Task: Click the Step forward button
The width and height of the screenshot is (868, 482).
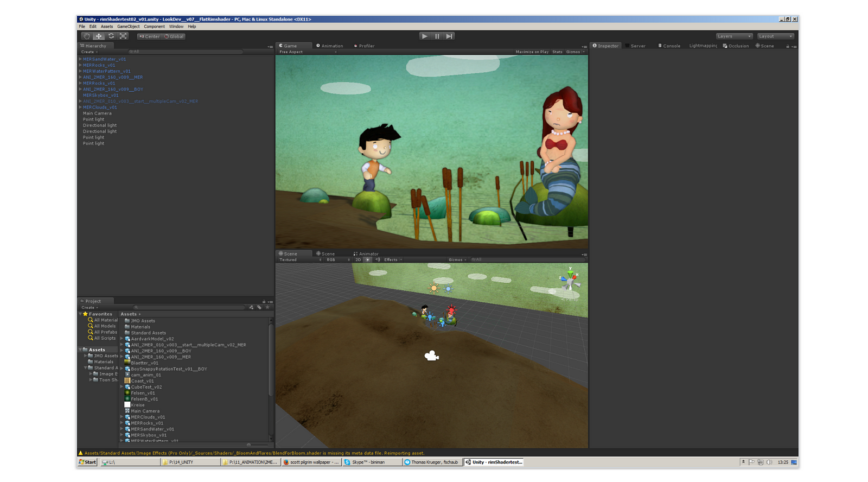Action: click(x=449, y=36)
